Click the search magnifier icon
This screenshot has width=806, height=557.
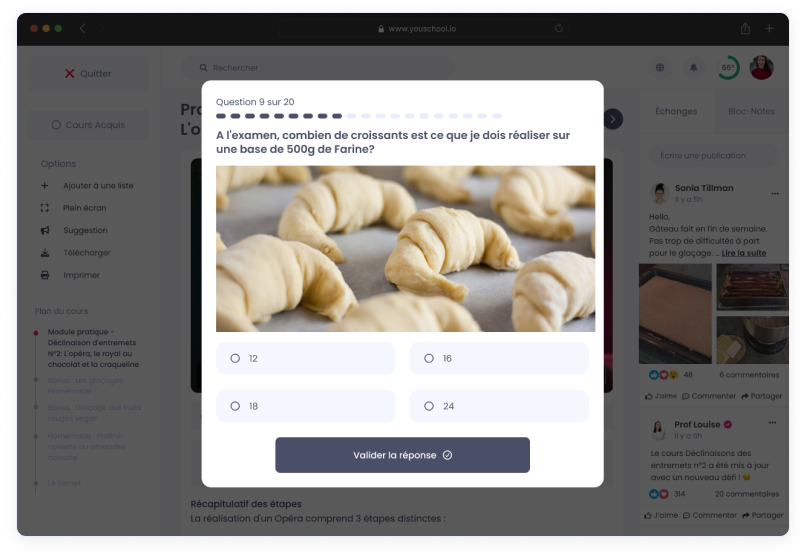coord(204,68)
